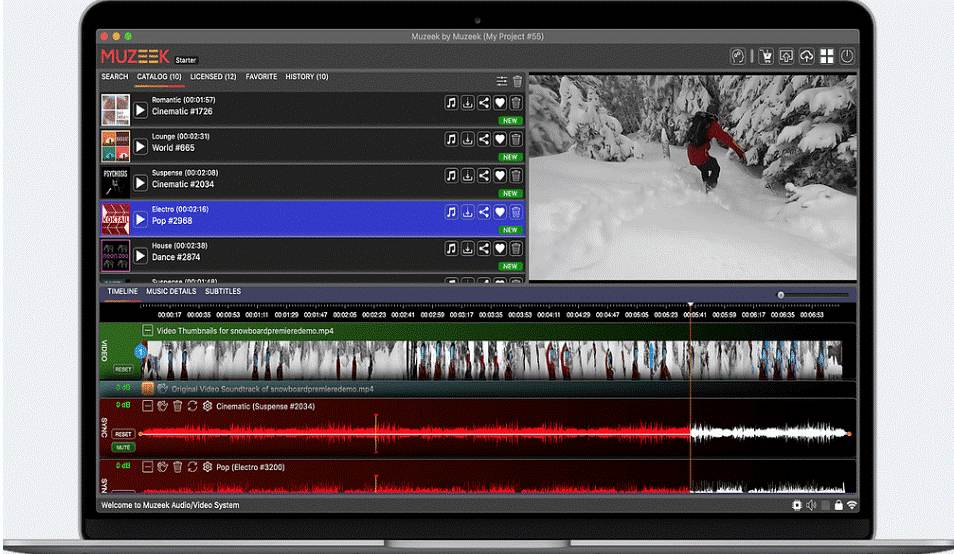Screen dimensions: 954x554
Task: Open the catalog filter sliders icon
Action: click(x=501, y=81)
